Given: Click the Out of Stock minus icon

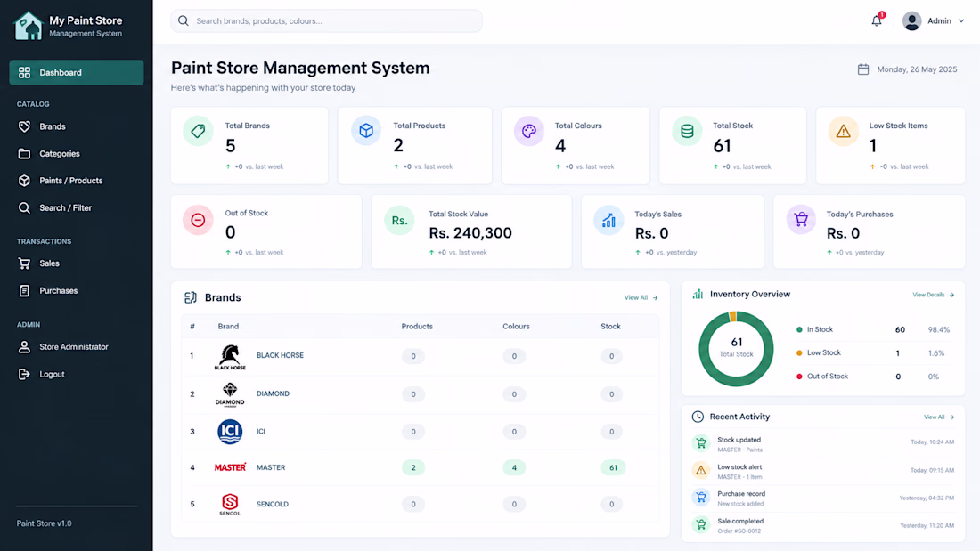Looking at the screenshot, I should 198,220.
